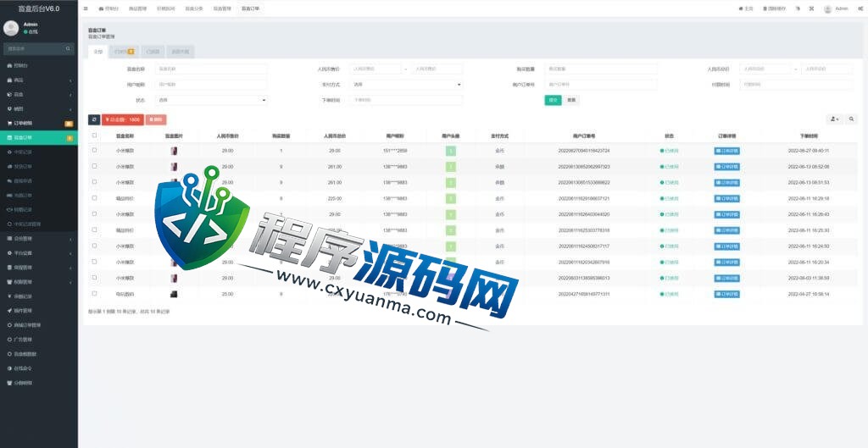868x448 pixels.
Task: Focus the 用户订单号 input field
Action: click(x=601, y=85)
